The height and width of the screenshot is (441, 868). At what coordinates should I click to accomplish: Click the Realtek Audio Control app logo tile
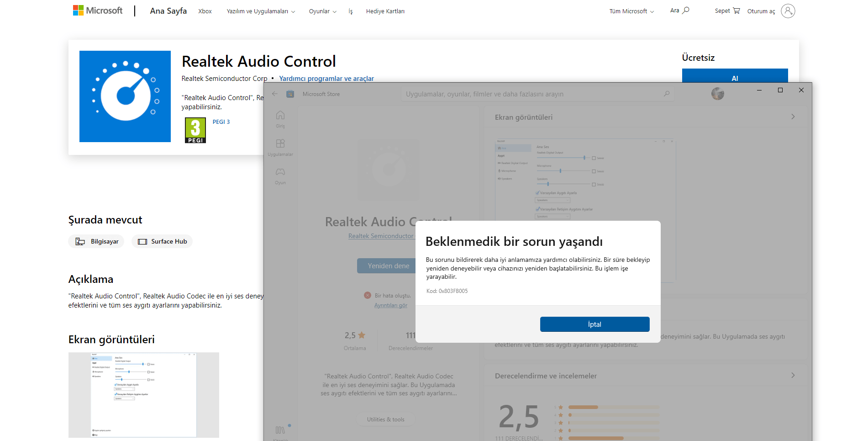125,96
